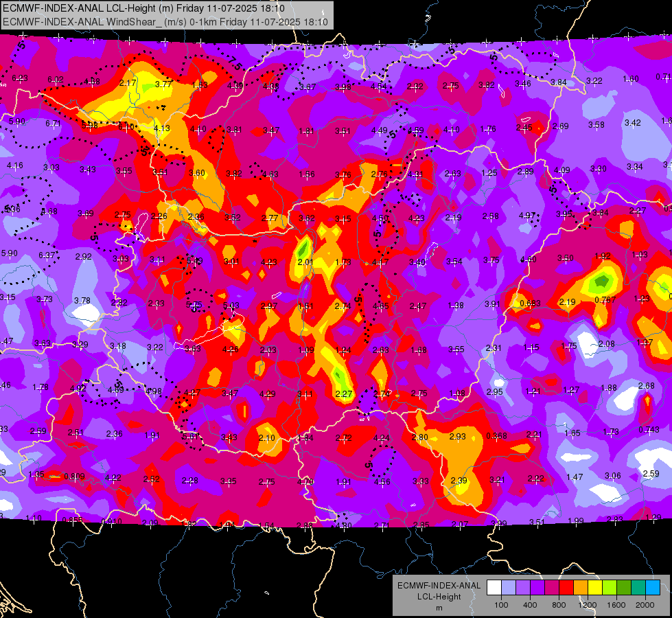Select the grid value 3.77
This screenshot has height=618, width=672.
(x=164, y=84)
